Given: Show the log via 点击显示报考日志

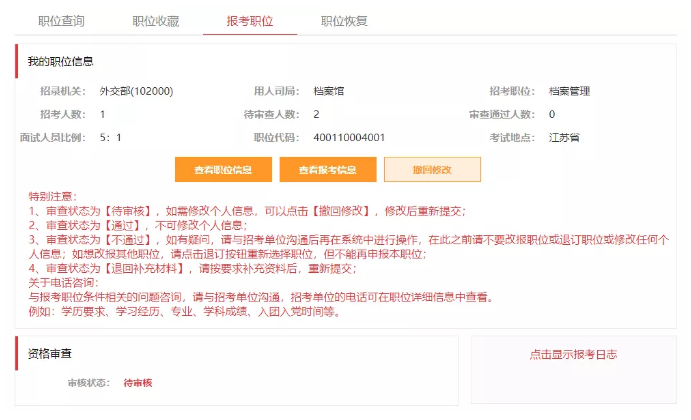Looking at the screenshot, I should click(573, 355).
